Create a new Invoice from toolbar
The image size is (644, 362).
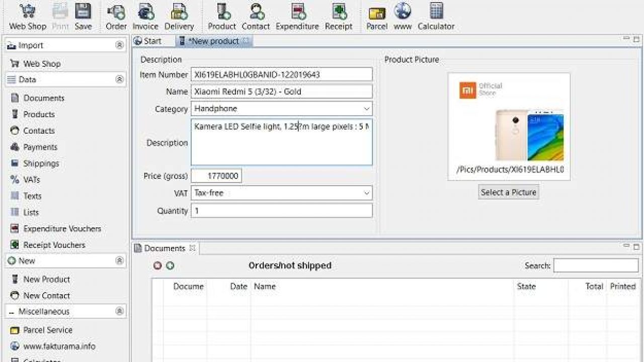145,16
